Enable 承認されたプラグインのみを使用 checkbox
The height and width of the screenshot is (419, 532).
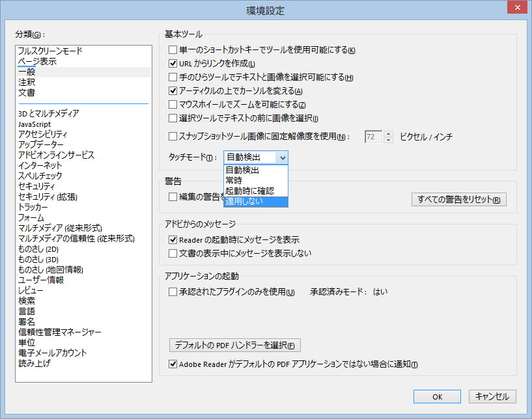(173, 292)
